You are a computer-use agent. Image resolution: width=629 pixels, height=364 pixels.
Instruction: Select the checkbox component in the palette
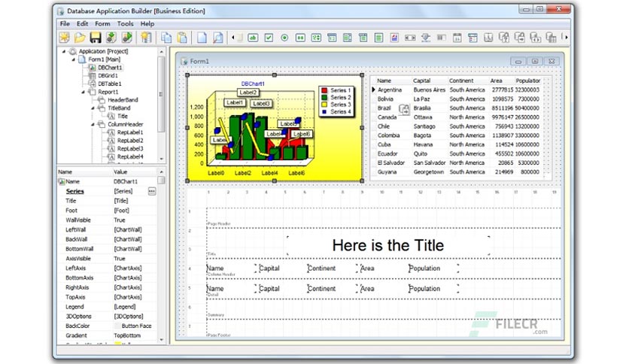pos(269,38)
